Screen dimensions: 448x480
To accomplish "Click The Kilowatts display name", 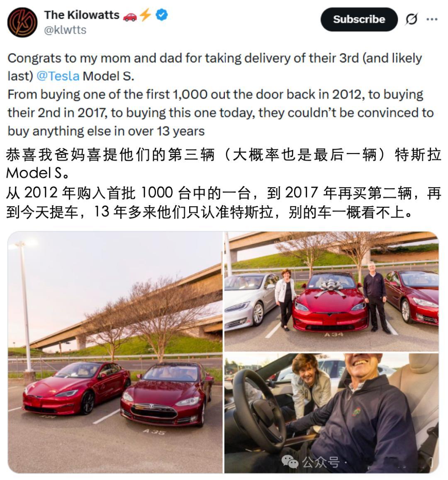I will [82, 15].
